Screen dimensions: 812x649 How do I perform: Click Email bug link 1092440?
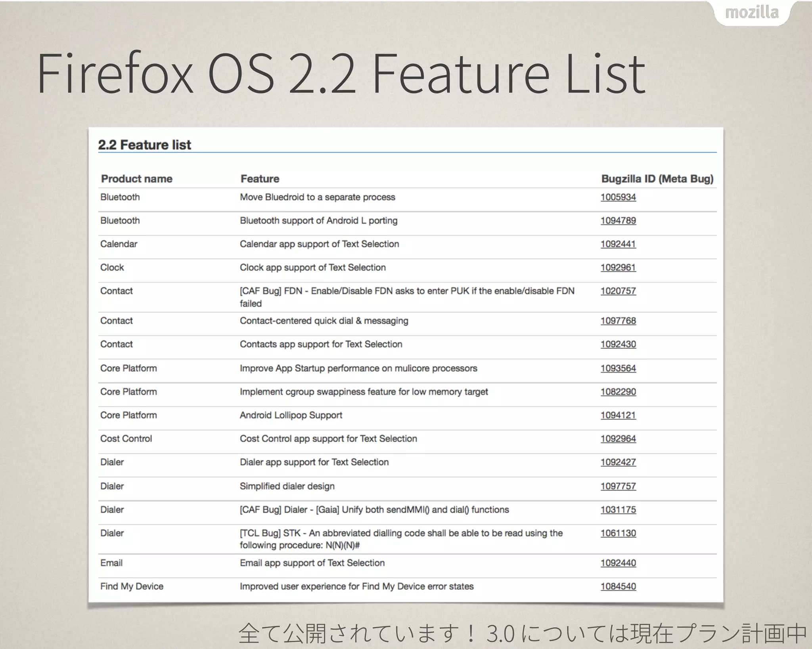(618, 563)
